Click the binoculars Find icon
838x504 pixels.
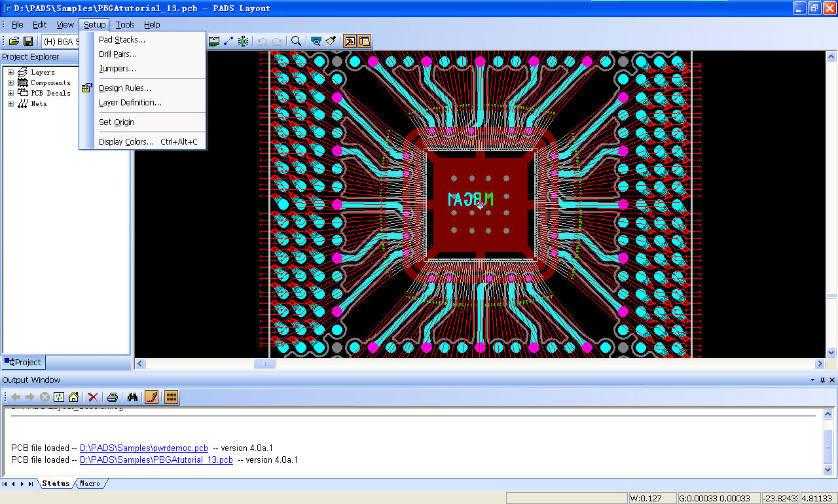coord(132,397)
